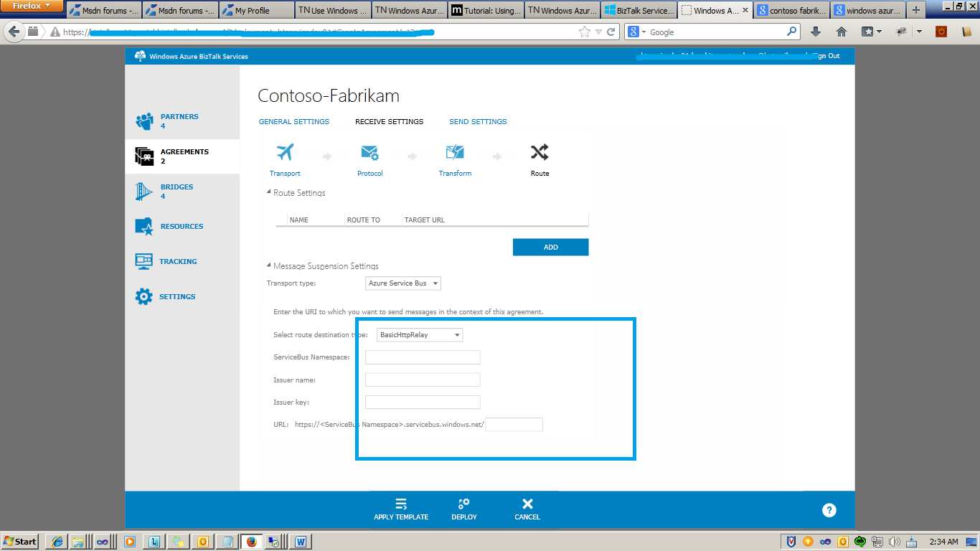
Task: Switch to the contoso fabrik browser tab
Action: pyautogui.click(x=791, y=11)
